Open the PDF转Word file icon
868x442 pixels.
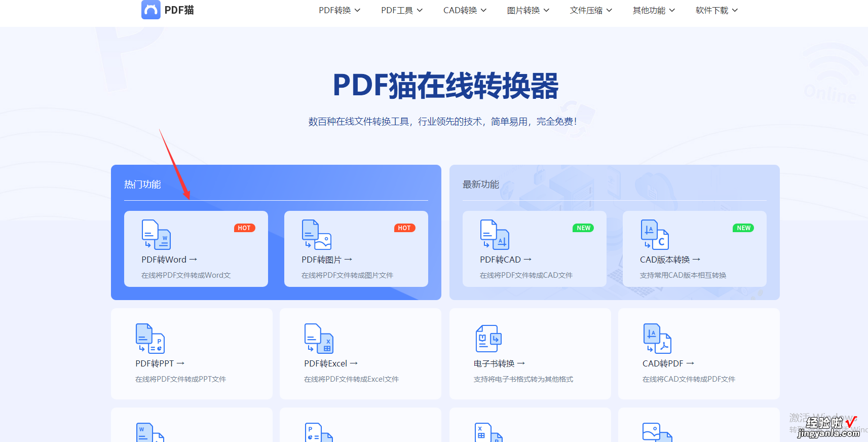156,235
